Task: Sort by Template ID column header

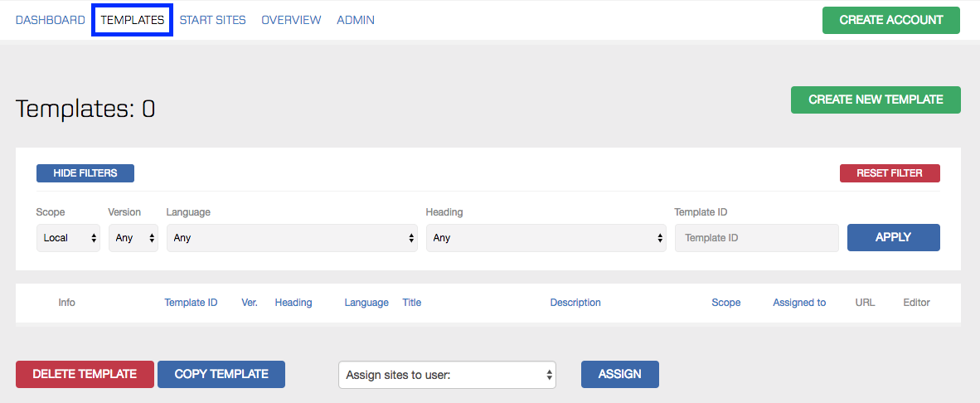Action: tap(191, 303)
